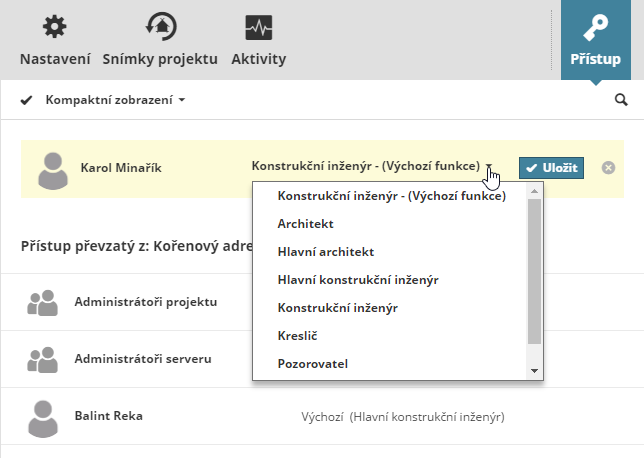Collapse the Konstrukční inženýr role dropdown
This screenshot has height=458, width=644.
pos(490,167)
